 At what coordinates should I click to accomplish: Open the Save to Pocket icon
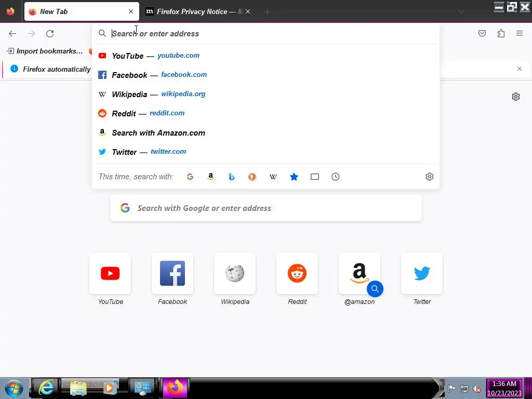tap(482, 33)
